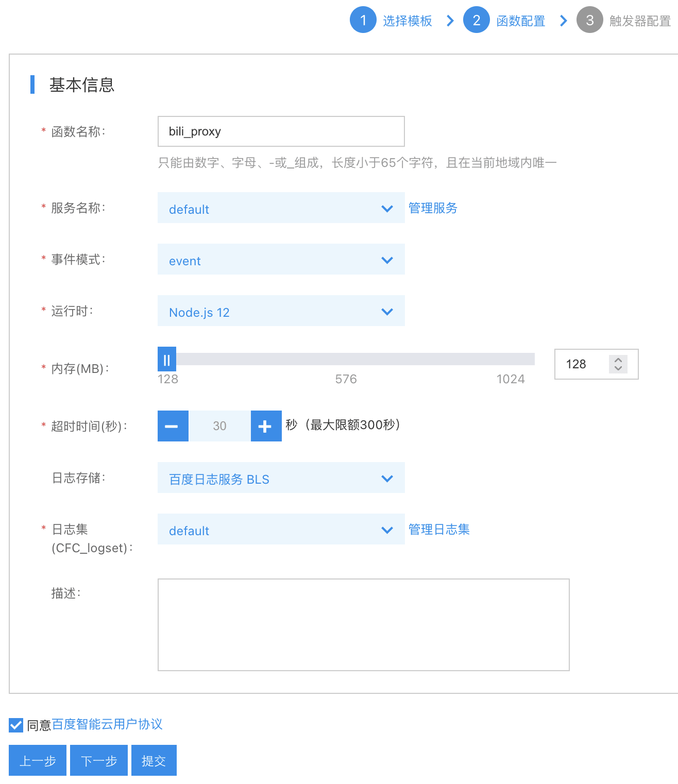Click the minus icon to decrease timeout

173,425
